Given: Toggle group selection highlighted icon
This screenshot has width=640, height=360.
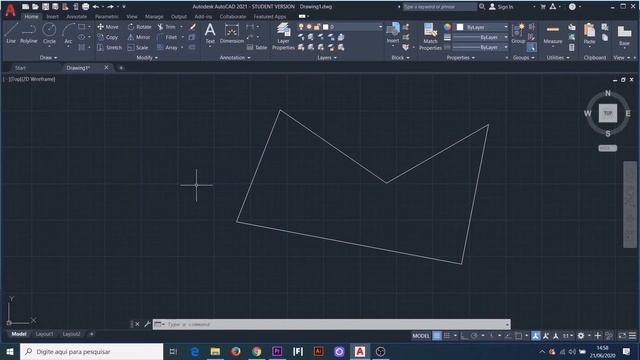Looking at the screenshot, I should click(x=531, y=47).
